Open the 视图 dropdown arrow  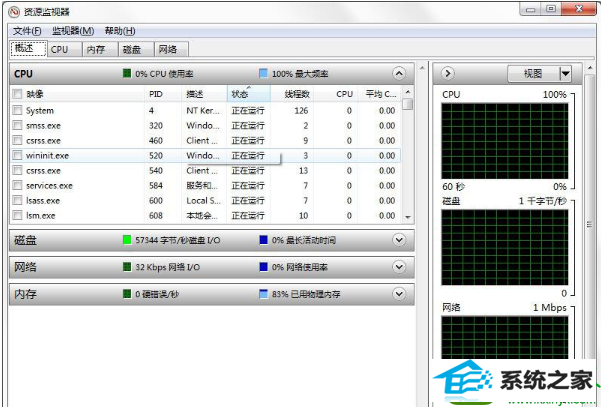pyautogui.click(x=565, y=73)
